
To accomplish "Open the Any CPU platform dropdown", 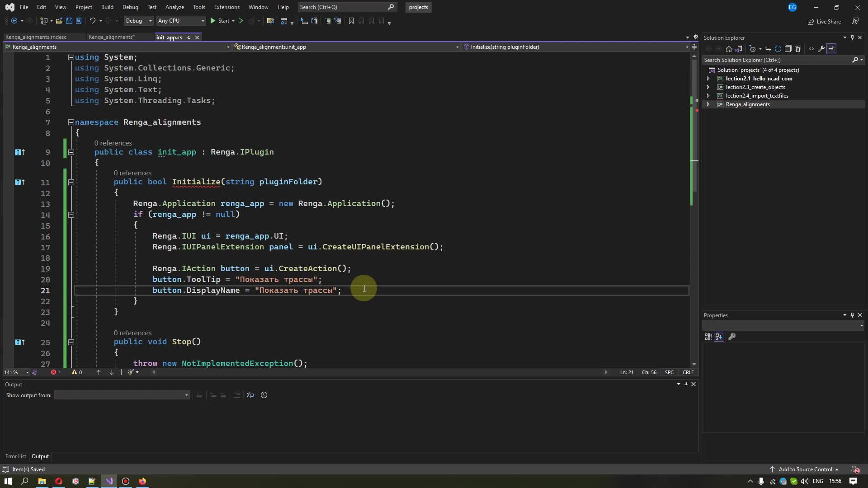I will tap(180, 21).
